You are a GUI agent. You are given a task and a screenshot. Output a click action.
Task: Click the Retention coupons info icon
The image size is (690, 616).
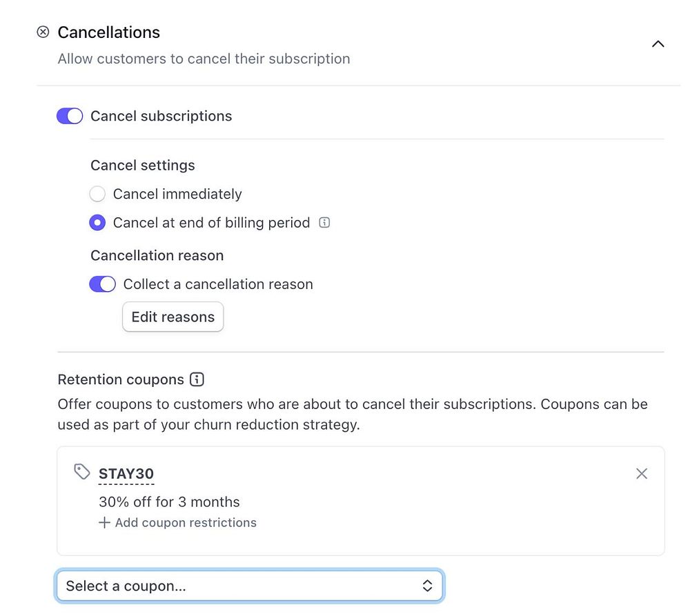(x=197, y=379)
